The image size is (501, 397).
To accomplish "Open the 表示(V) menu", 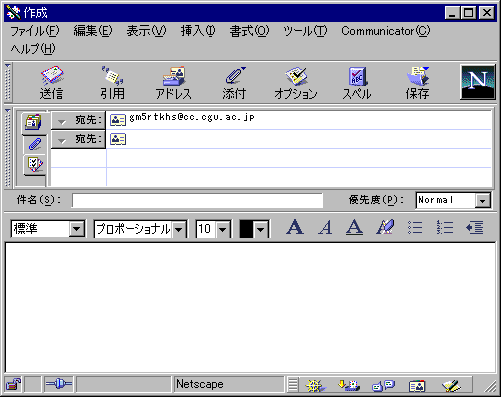I will coord(146,31).
